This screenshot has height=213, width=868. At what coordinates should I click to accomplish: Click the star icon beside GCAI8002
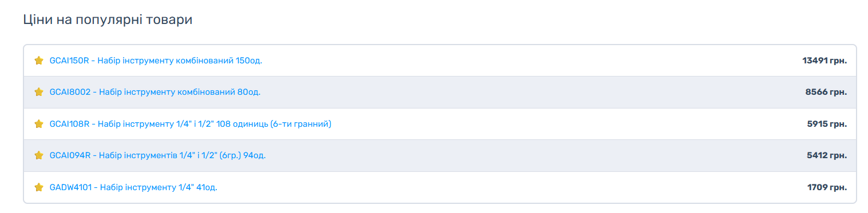pyautogui.click(x=39, y=92)
